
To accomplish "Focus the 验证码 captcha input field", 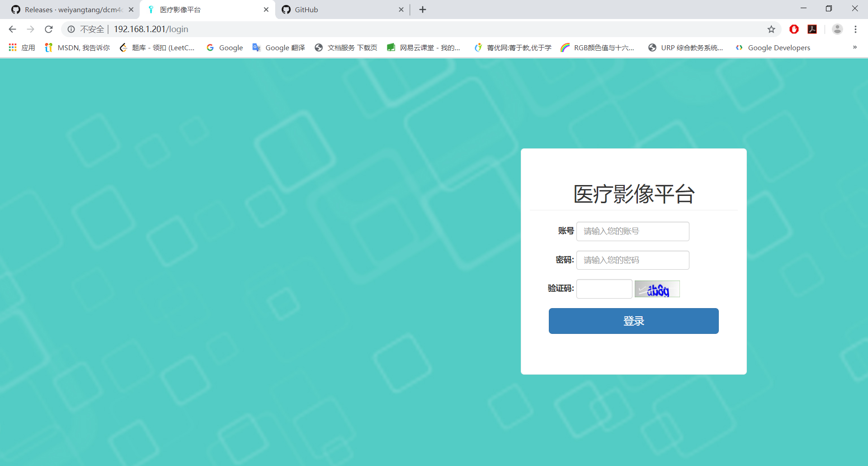I will pyautogui.click(x=604, y=289).
